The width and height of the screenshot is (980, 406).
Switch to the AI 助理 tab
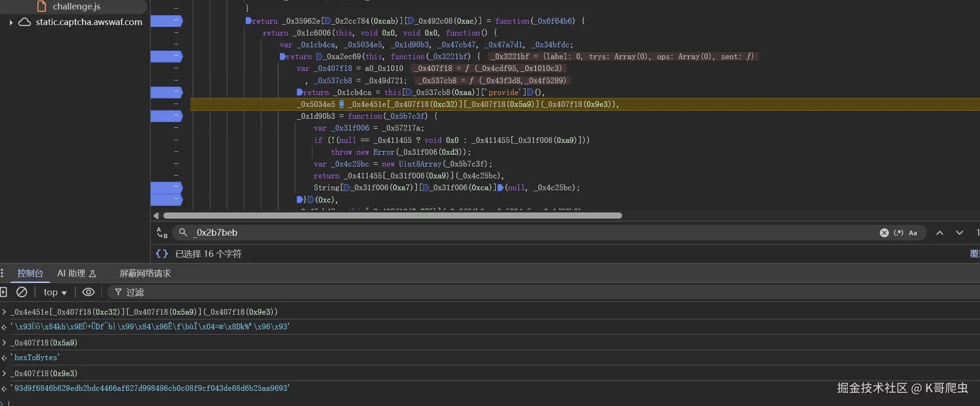tap(76, 273)
